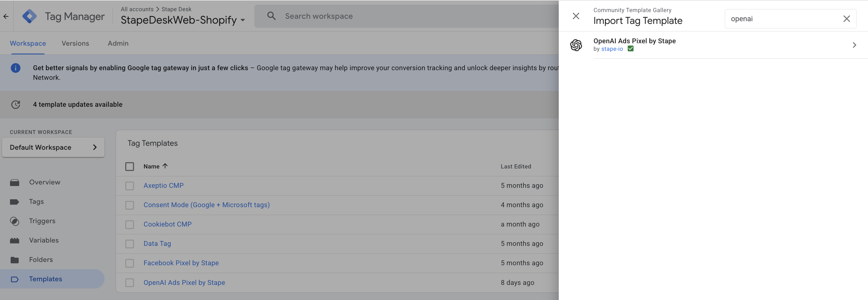Expand the StapeDeskWeb-Shopify container dropdown

tap(243, 20)
